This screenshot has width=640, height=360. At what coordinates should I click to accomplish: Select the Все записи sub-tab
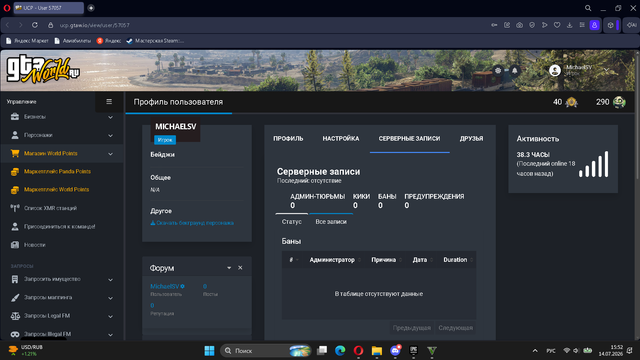click(x=331, y=222)
